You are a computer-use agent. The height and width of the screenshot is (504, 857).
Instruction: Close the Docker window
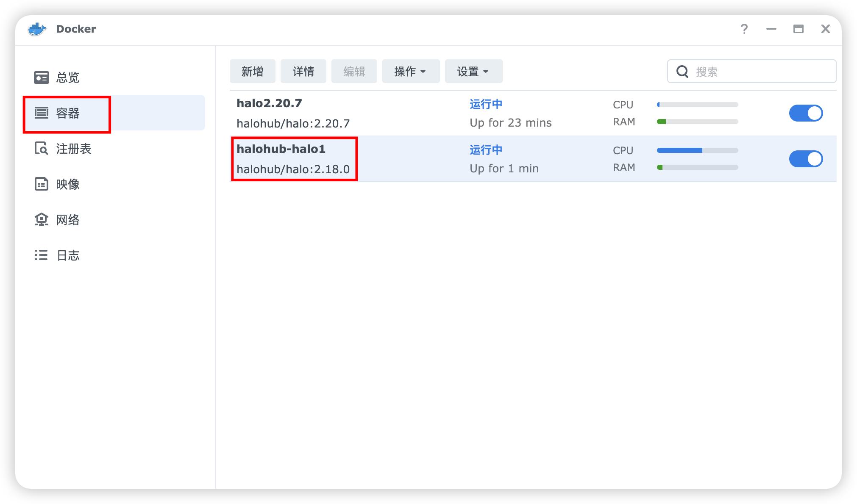[826, 29]
